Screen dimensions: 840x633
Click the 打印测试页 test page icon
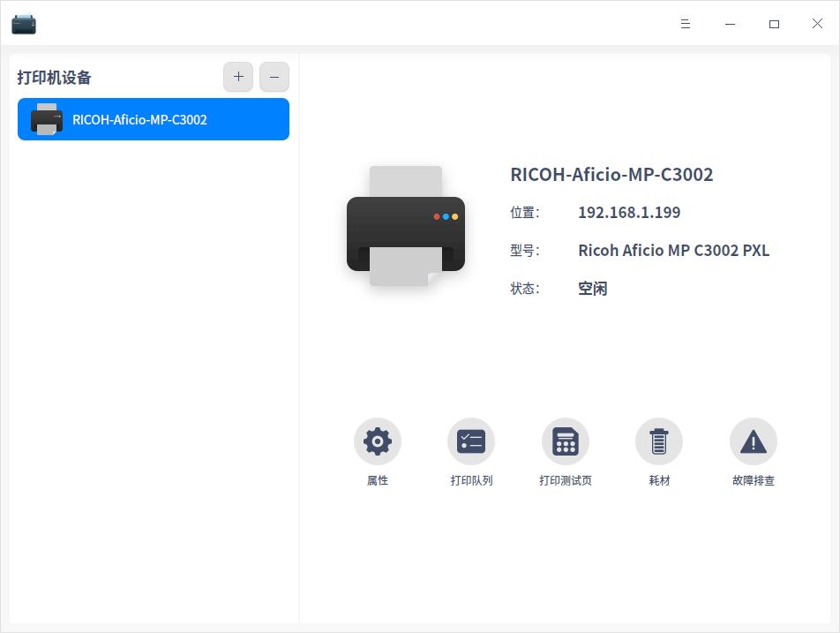pyautogui.click(x=565, y=441)
